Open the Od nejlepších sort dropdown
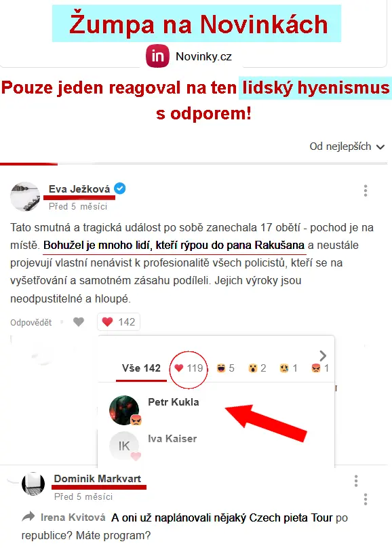 [347, 146]
